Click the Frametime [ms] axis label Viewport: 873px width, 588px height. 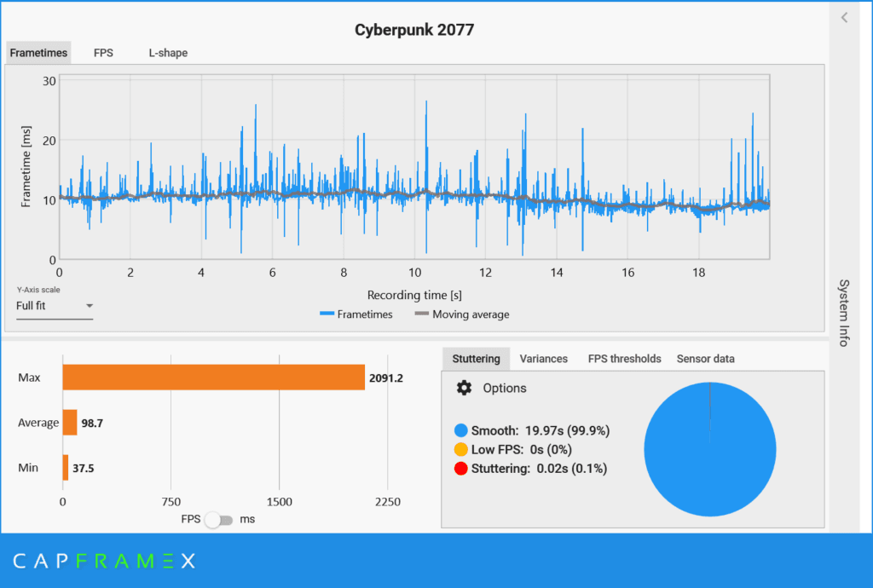coord(26,166)
